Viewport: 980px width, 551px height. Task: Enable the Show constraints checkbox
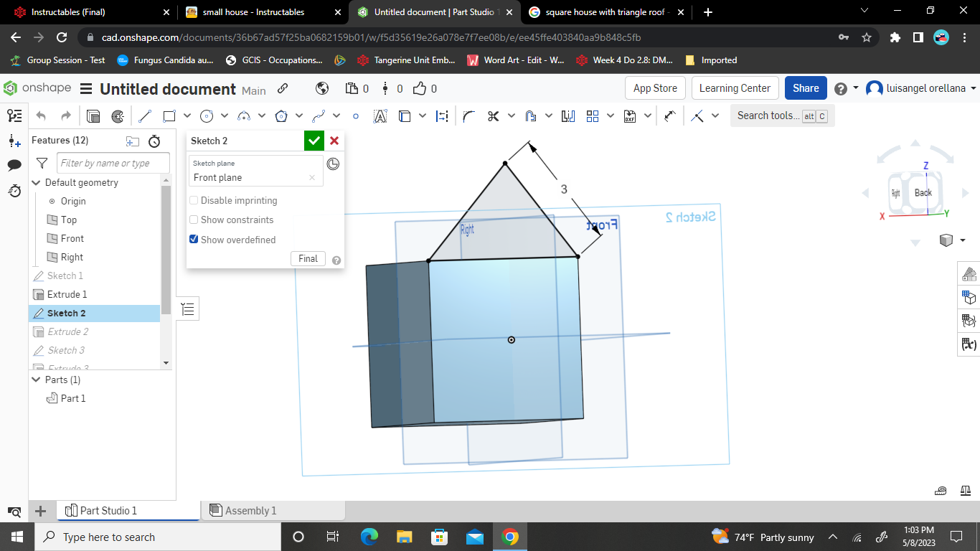[x=192, y=220]
